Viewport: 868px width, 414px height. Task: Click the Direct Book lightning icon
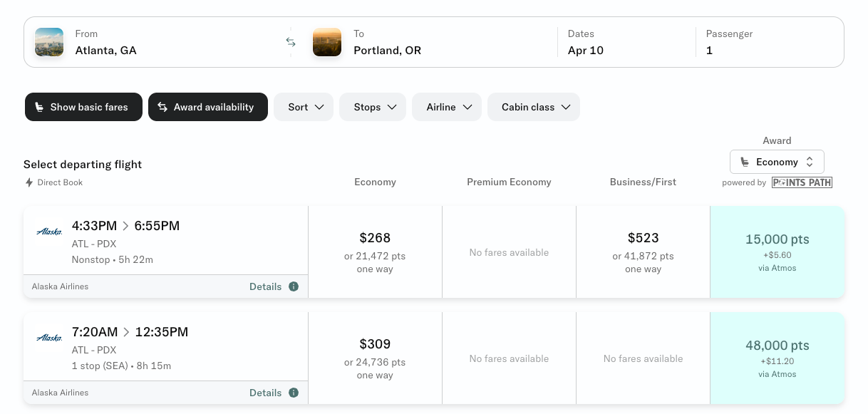29,182
